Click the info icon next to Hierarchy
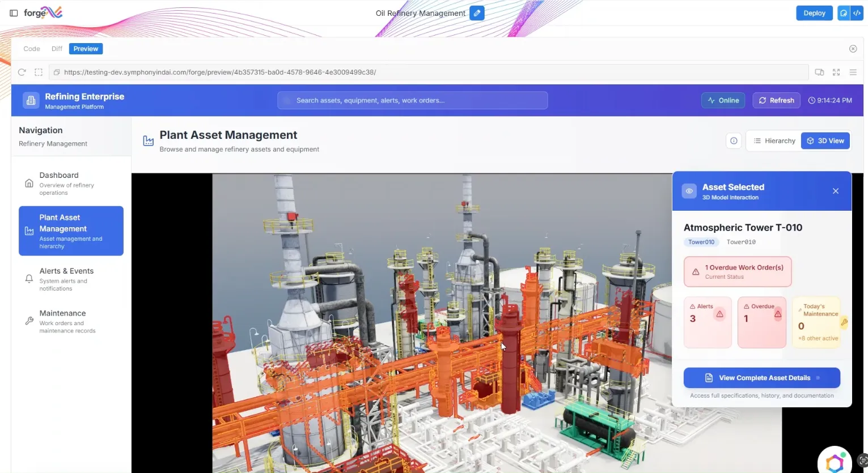Screen dimensions: 868x473 pos(734,141)
